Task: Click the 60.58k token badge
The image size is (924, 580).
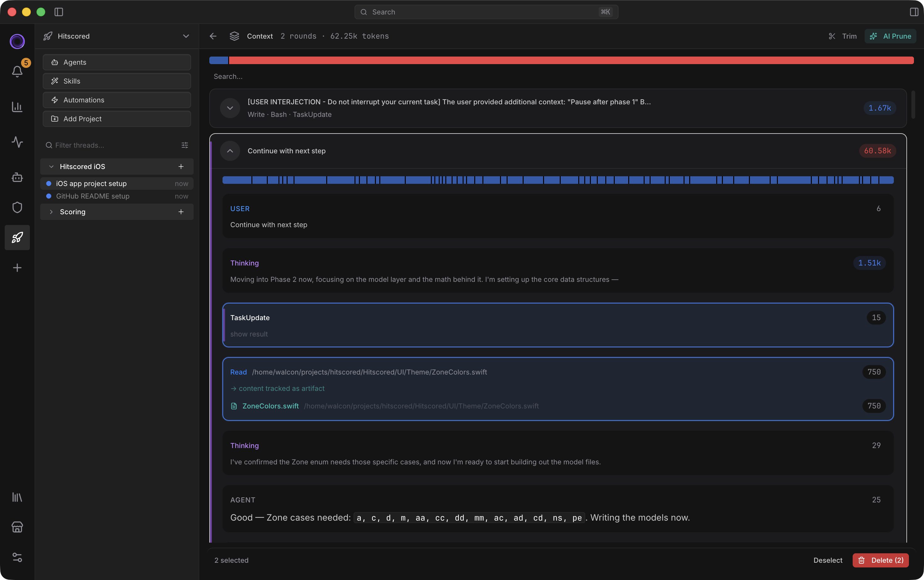Action: point(877,151)
